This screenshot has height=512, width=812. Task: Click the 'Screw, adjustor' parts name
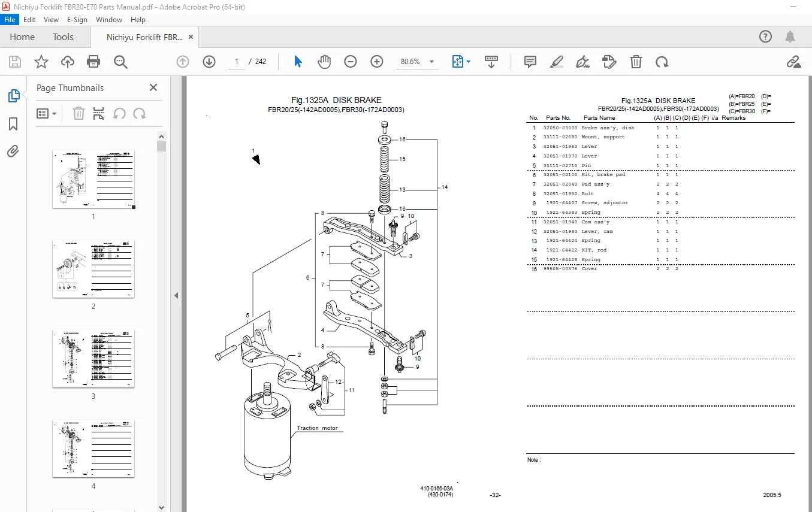605,203
